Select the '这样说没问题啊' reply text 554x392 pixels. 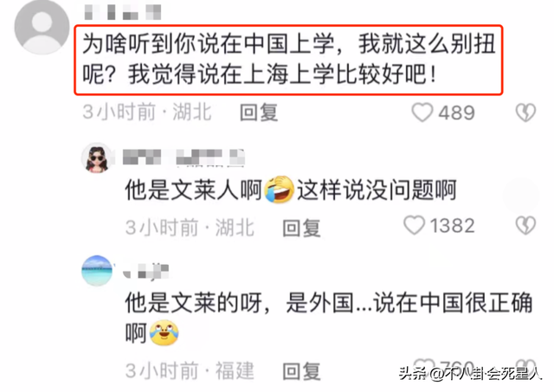coord(377,190)
